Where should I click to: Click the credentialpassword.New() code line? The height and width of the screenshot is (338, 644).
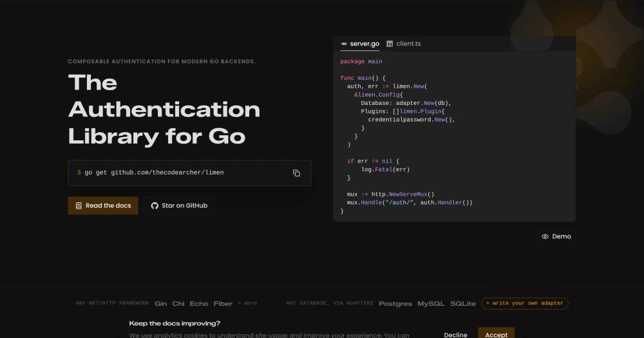tap(412, 120)
